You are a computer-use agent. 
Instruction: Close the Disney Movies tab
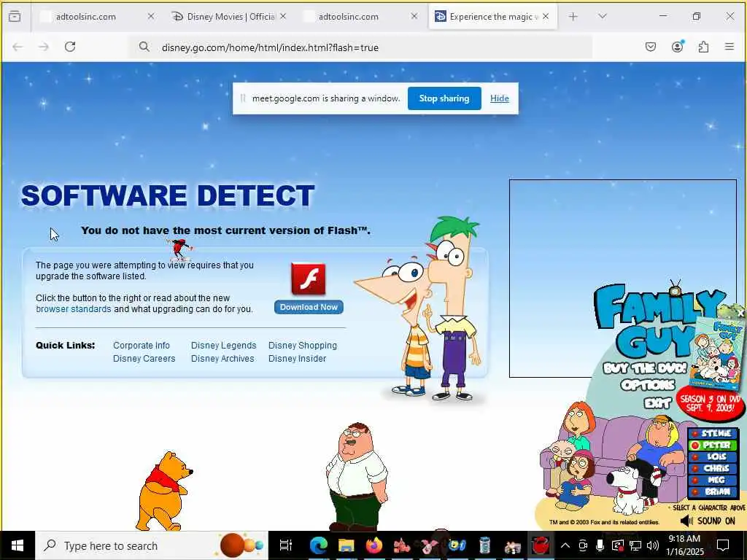283,16
